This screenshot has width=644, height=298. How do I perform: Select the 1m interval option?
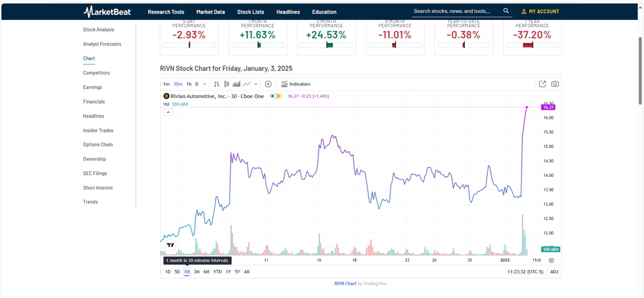point(166,84)
